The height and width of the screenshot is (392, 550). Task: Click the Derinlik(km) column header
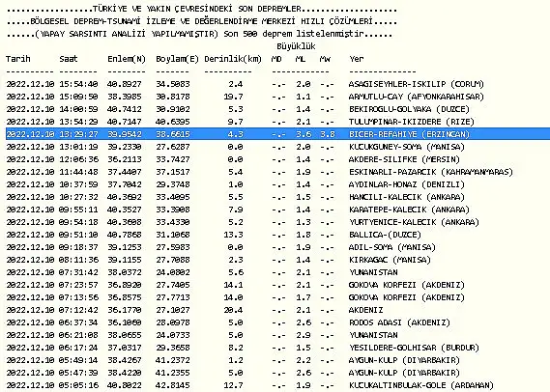(233, 59)
